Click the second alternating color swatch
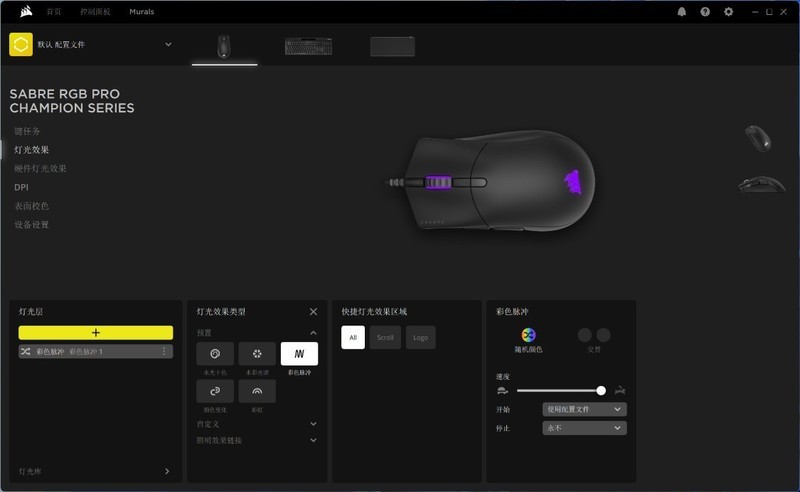The height and width of the screenshot is (492, 800). [x=604, y=335]
